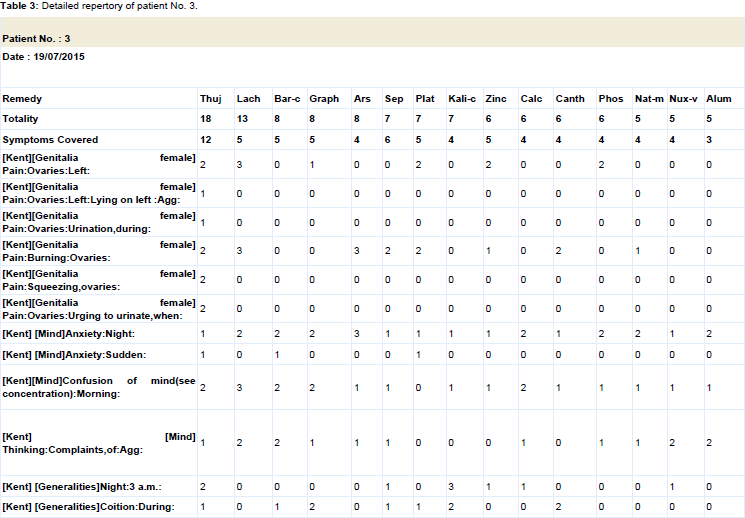Select Lach totality value 13
Viewport: 745px width, 518px height.
pyautogui.click(x=242, y=119)
